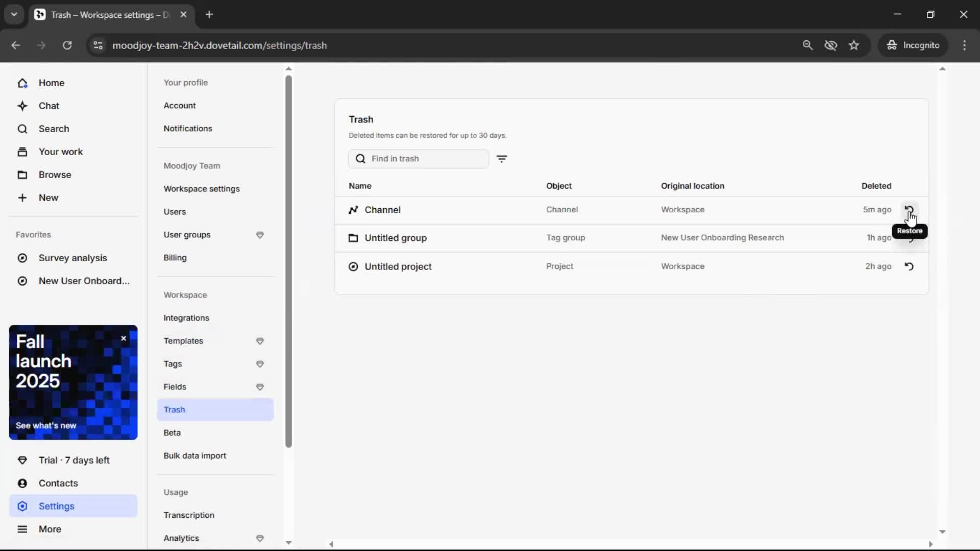
Task: Open Workspace settings page
Action: (201, 189)
